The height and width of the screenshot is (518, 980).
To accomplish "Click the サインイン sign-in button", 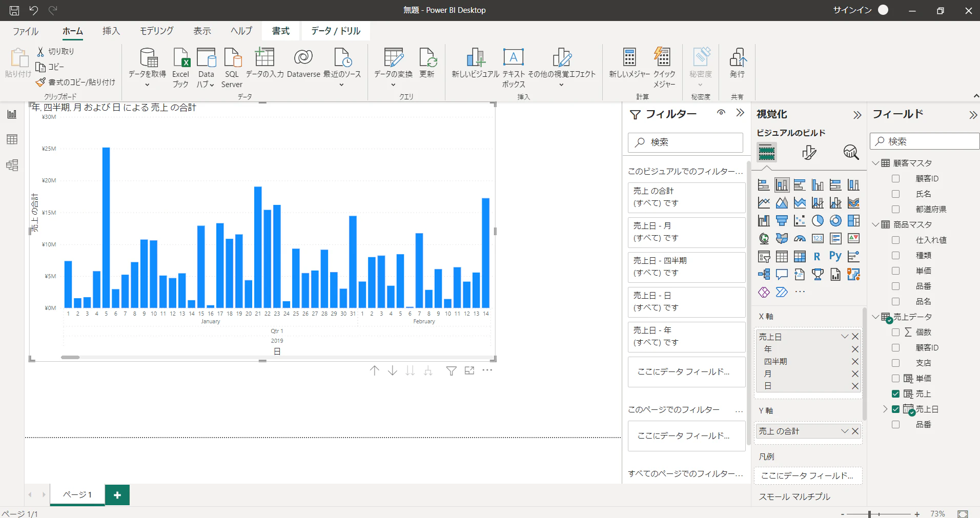I will [860, 10].
